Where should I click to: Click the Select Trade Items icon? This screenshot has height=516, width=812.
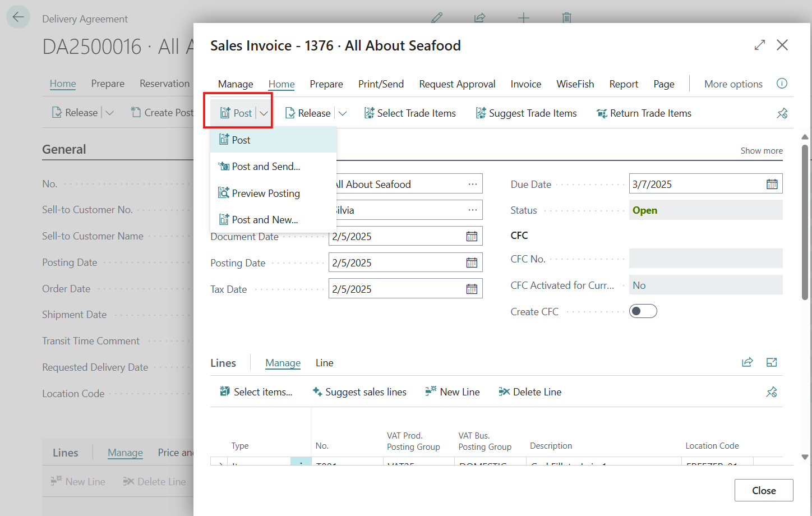pyautogui.click(x=370, y=113)
